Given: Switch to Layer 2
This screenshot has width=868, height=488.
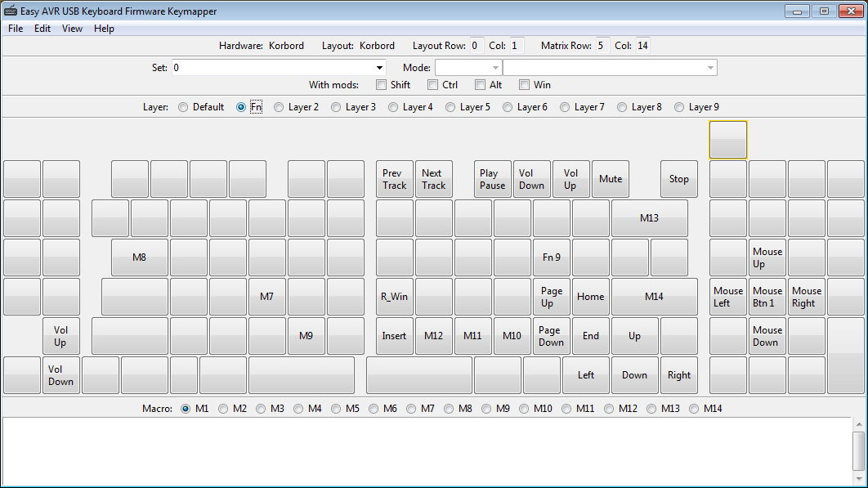Looking at the screenshot, I should (x=279, y=107).
